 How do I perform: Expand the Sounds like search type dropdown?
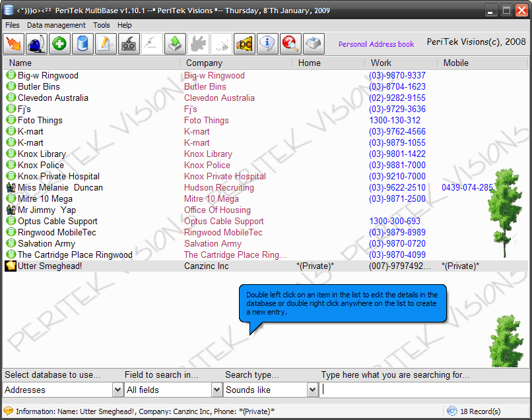pyautogui.click(x=312, y=390)
